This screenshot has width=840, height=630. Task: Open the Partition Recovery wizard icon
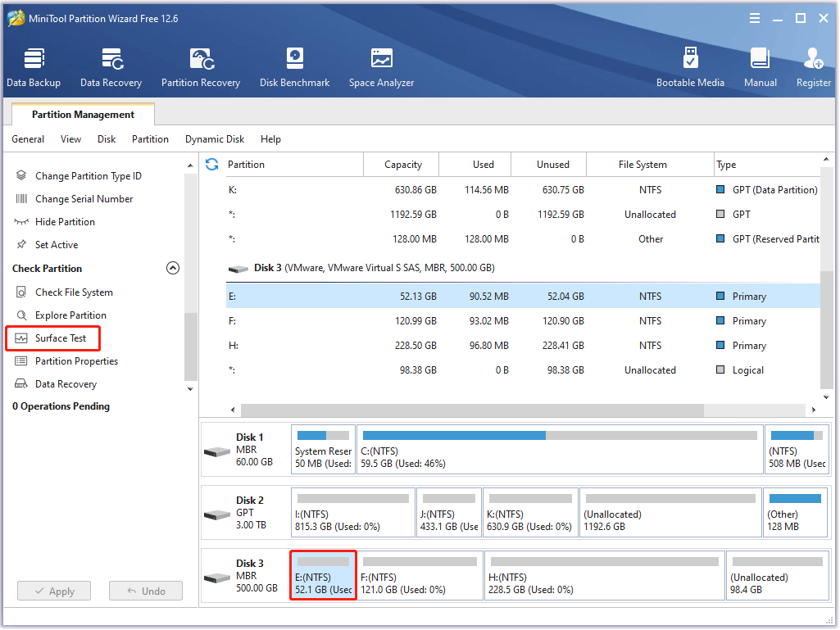(x=202, y=59)
